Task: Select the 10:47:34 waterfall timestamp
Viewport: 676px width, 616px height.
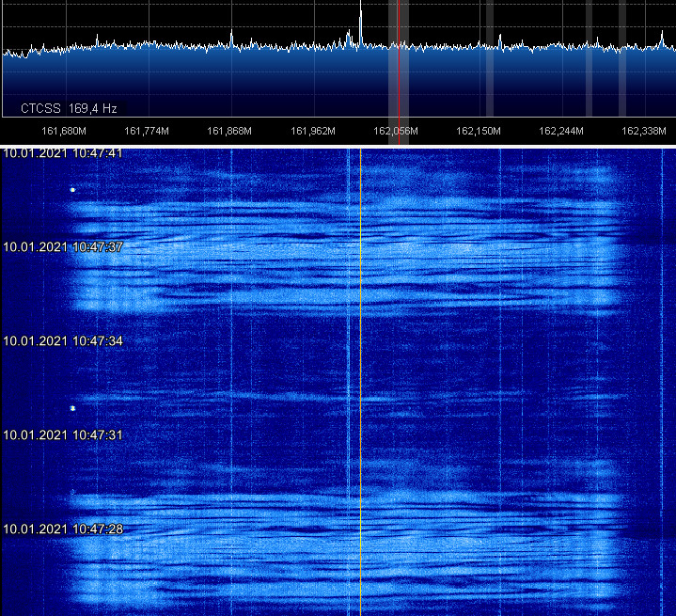Action: (63, 341)
